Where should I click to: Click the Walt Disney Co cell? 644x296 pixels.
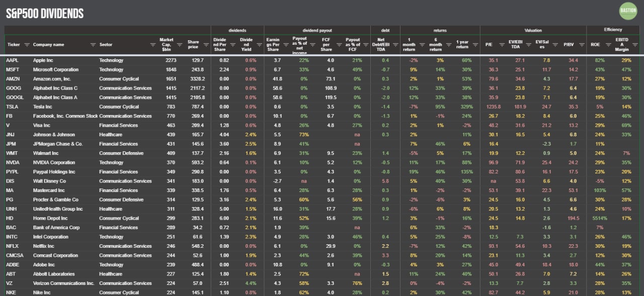pyautogui.click(x=49, y=181)
